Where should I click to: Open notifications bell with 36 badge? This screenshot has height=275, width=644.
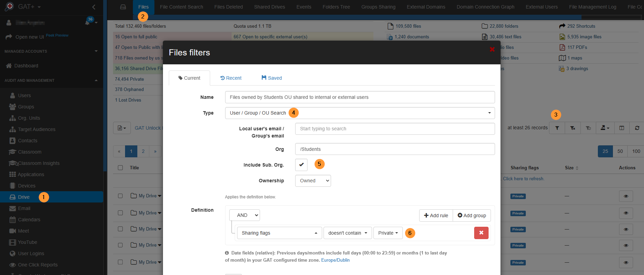[x=87, y=23]
